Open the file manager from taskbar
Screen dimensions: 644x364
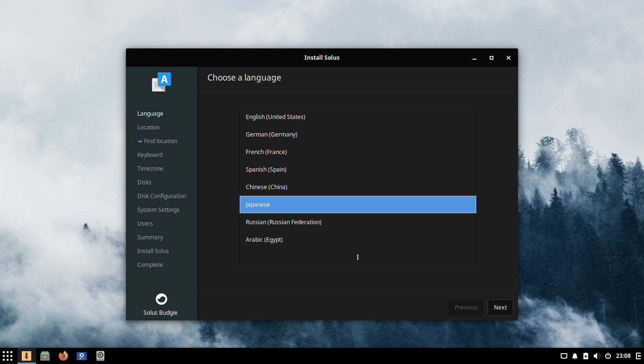click(45, 356)
